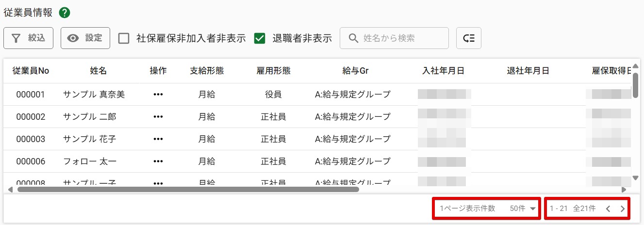
Task: Open the 50件 page size dropdown
Action: pyautogui.click(x=524, y=209)
